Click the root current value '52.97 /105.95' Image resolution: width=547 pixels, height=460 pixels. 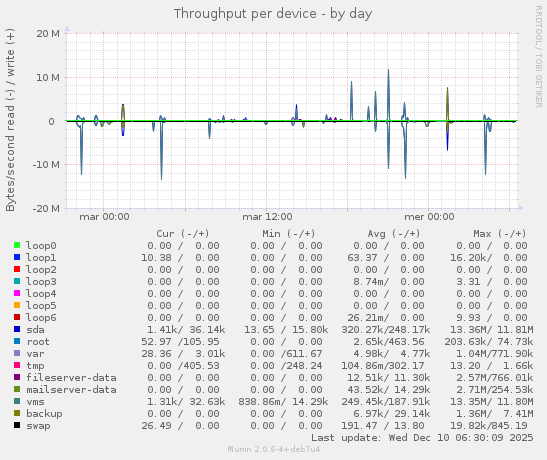(x=180, y=341)
